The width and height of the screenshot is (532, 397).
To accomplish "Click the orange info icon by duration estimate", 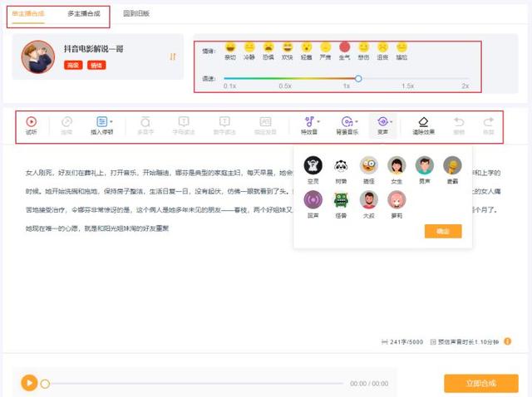I will pos(508,341).
